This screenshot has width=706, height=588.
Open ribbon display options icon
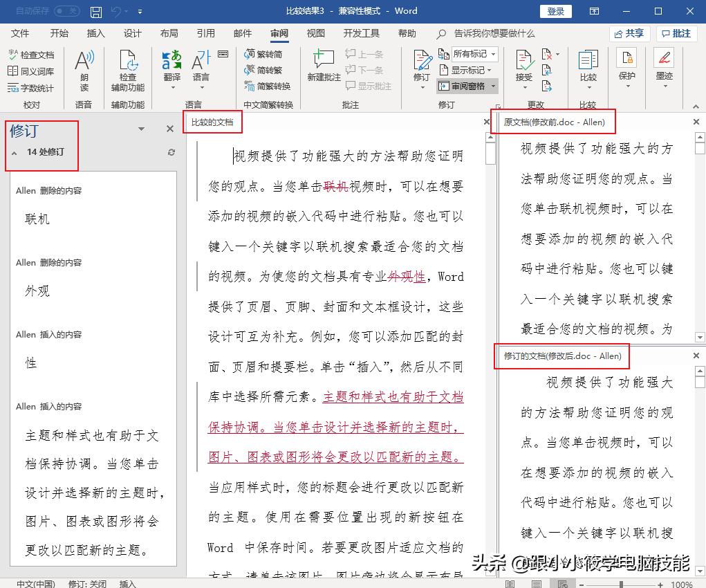tap(595, 11)
